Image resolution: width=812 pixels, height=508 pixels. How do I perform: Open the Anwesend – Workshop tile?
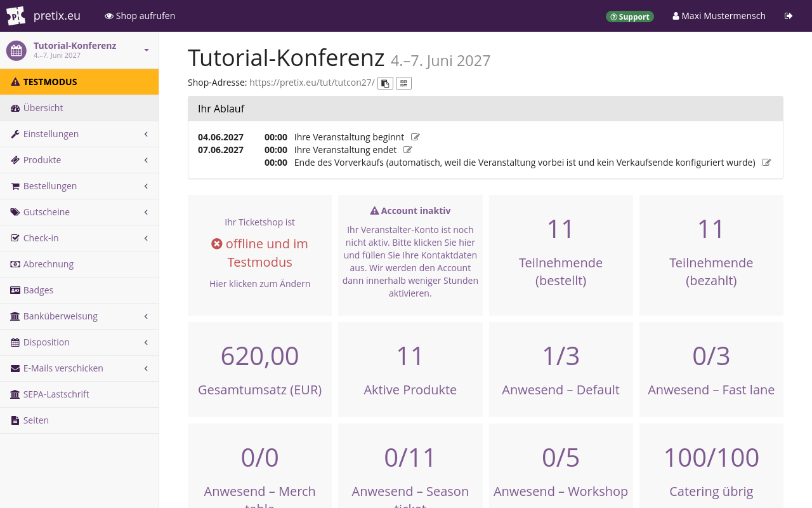click(x=561, y=466)
